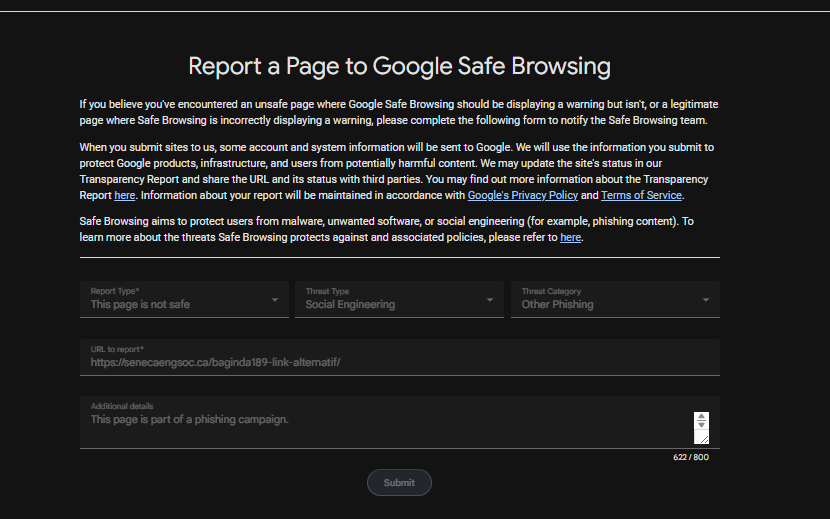Screen dimensions: 830x519
Task: Open the Terms of Service link
Action: [x=641, y=195]
